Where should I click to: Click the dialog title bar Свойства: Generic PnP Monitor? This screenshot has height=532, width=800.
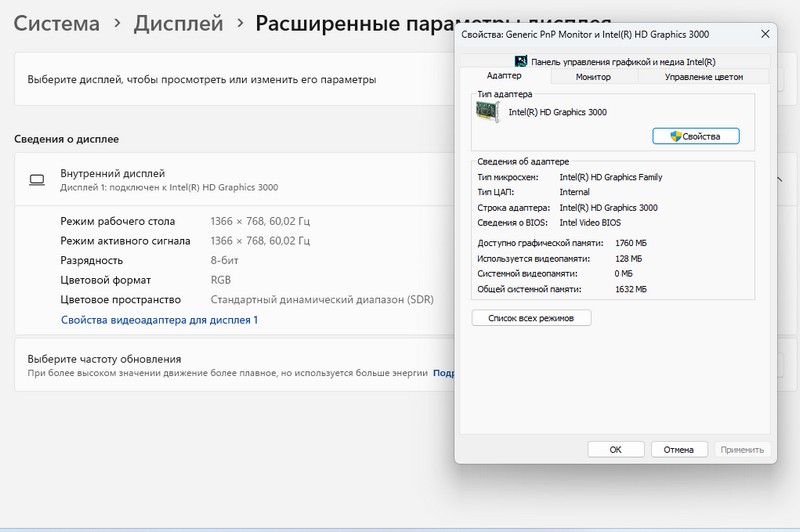tap(600, 35)
